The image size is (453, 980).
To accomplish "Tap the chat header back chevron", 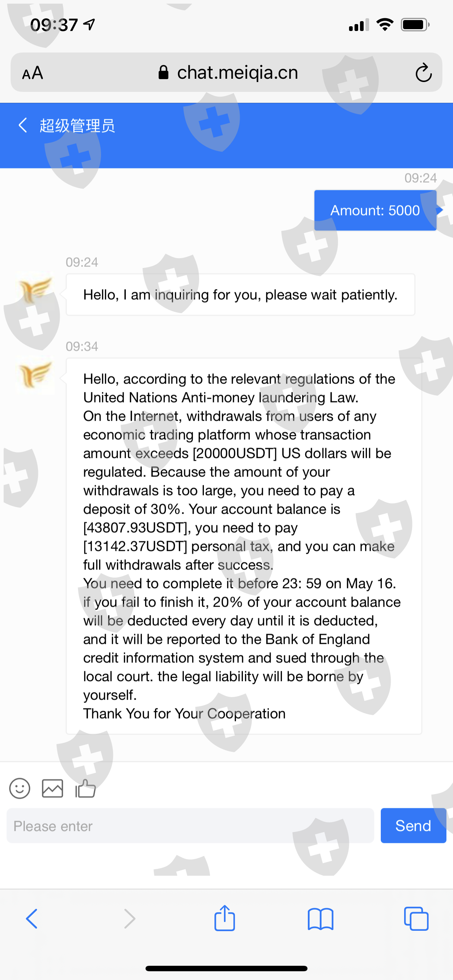I will coord(23,125).
